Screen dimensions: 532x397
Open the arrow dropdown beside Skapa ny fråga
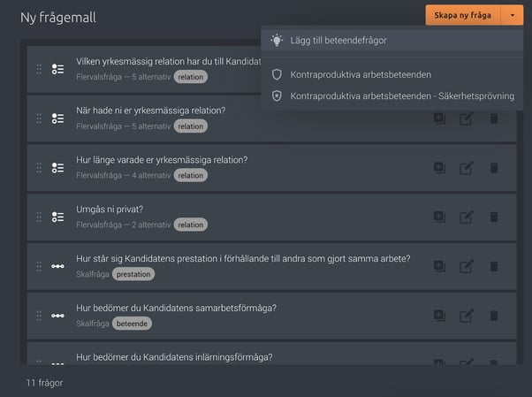(x=513, y=15)
